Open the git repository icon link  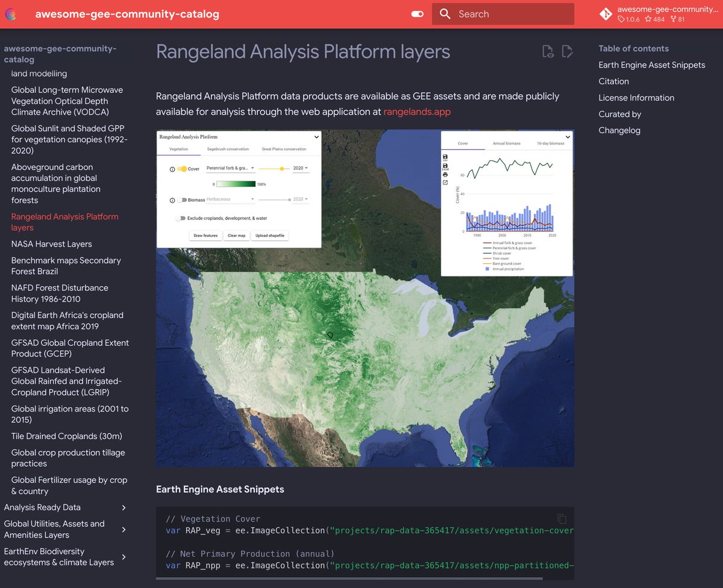pos(606,14)
